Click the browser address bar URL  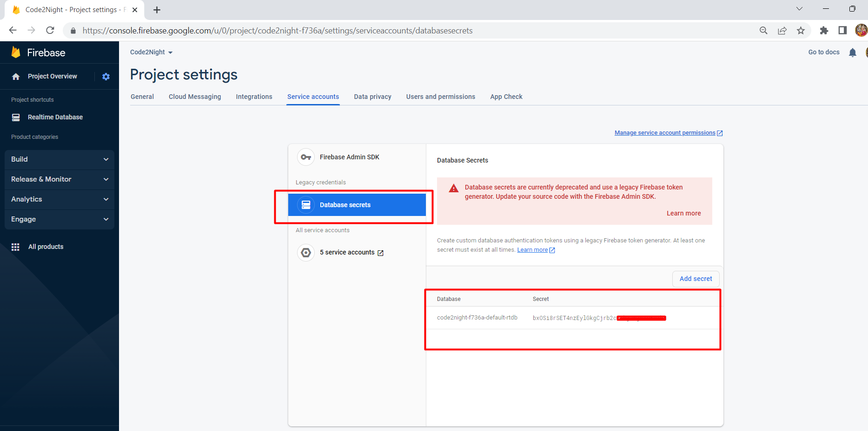pyautogui.click(x=278, y=31)
